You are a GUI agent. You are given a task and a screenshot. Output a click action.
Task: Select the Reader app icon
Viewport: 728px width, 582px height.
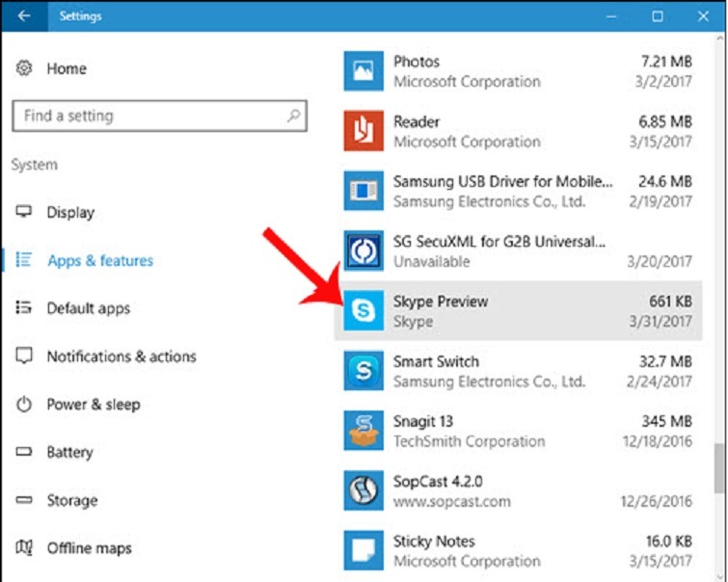coord(364,131)
